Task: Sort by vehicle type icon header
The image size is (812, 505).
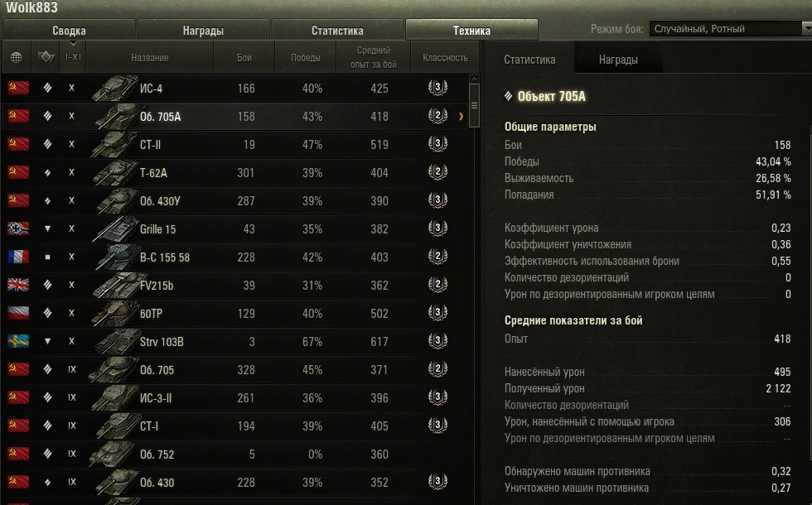Action: tap(46, 57)
